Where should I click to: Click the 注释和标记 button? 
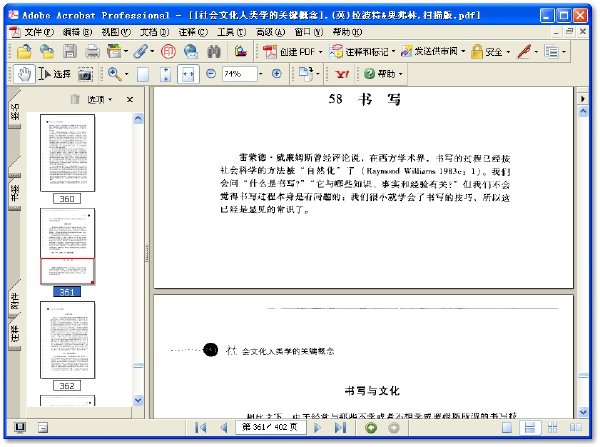[362, 52]
